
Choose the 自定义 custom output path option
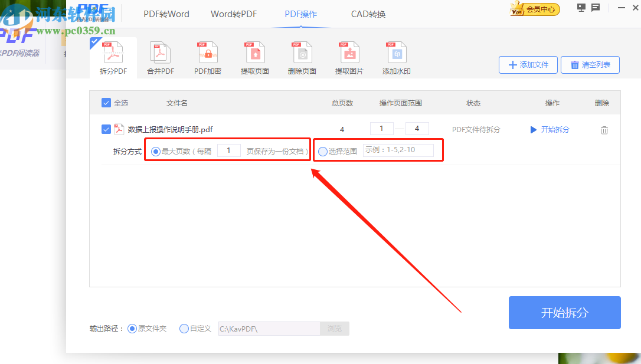click(x=184, y=329)
